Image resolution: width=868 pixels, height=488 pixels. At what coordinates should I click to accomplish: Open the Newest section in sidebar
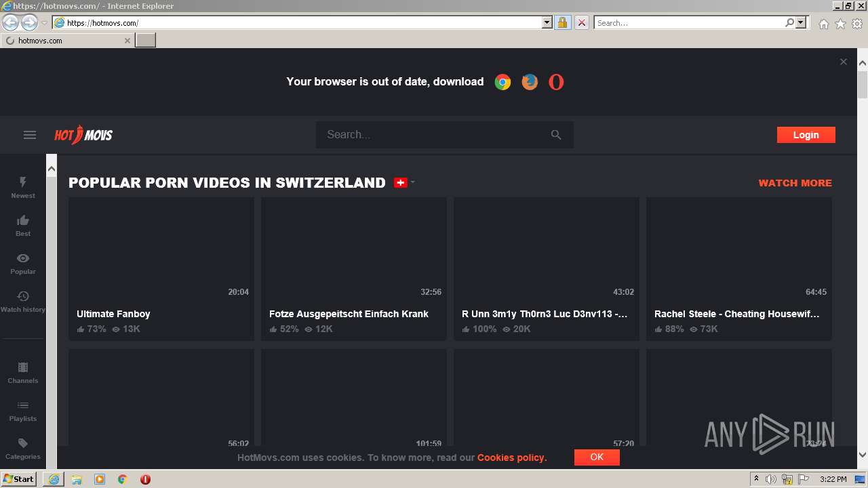click(23, 188)
